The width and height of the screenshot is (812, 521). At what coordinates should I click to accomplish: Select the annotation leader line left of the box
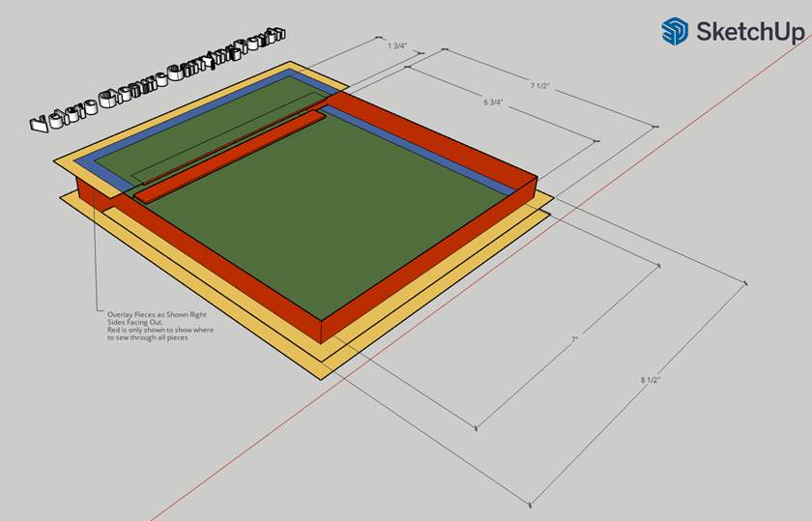95,261
